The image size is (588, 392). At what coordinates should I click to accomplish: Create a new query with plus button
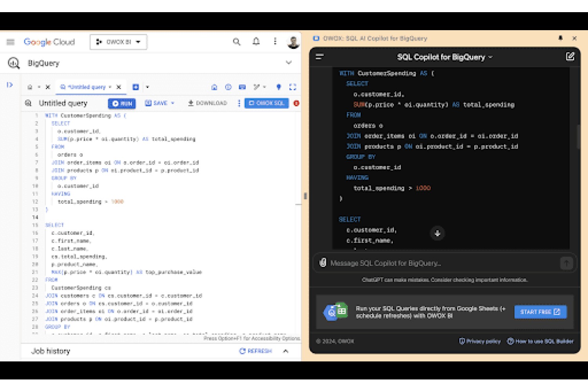pos(136,87)
